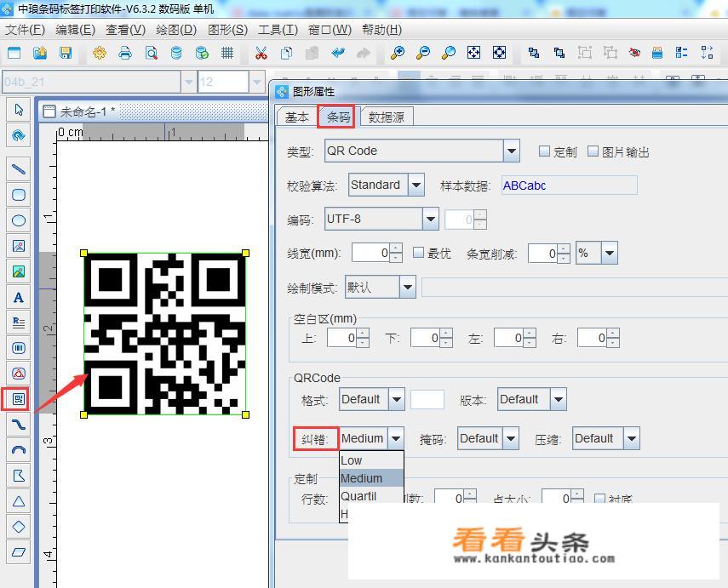Screen dimensions: 728x588
Task: Click the Print preview icon
Action: (151, 53)
